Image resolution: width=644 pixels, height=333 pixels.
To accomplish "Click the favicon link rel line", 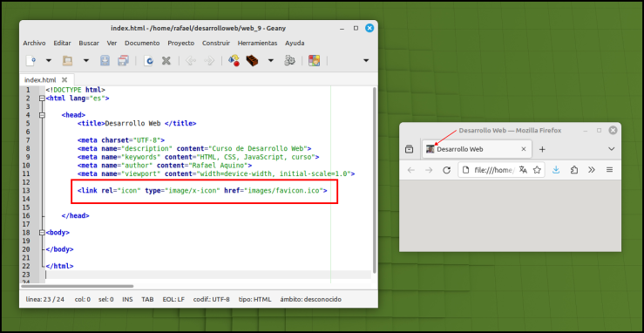I will pyautogui.click(x=202, y=191).
